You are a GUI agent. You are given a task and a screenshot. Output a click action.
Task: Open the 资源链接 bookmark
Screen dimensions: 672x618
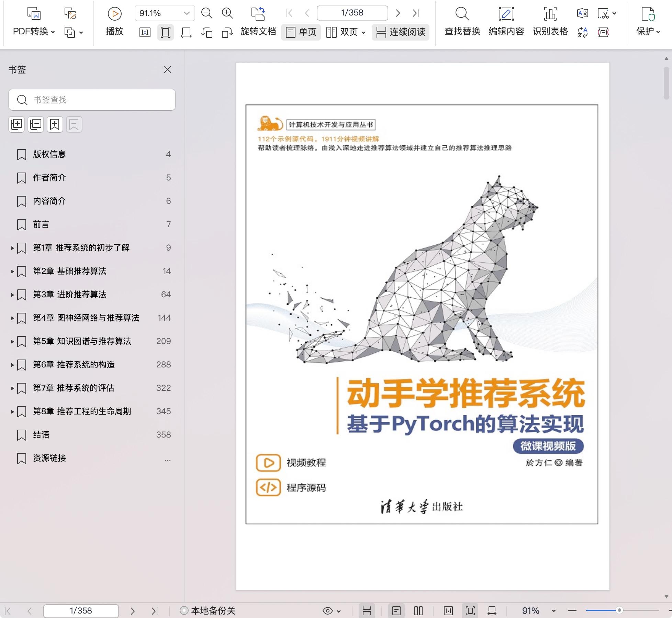click(49, 458)
